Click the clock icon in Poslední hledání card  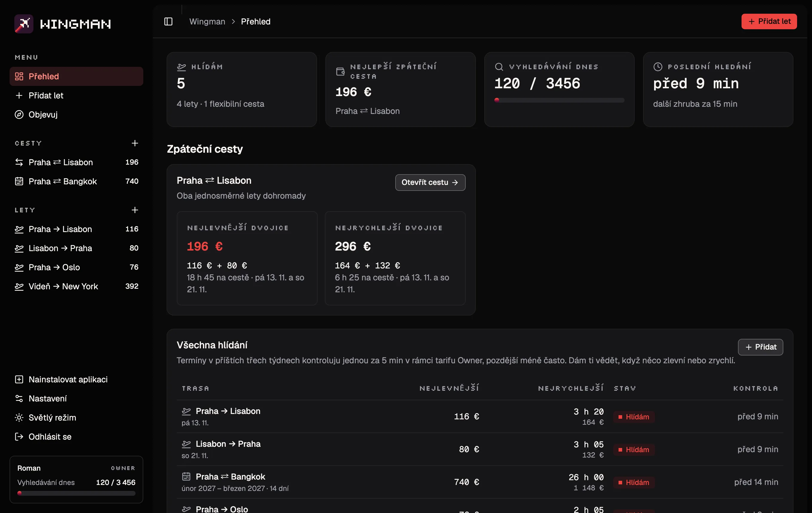[658, 67]
